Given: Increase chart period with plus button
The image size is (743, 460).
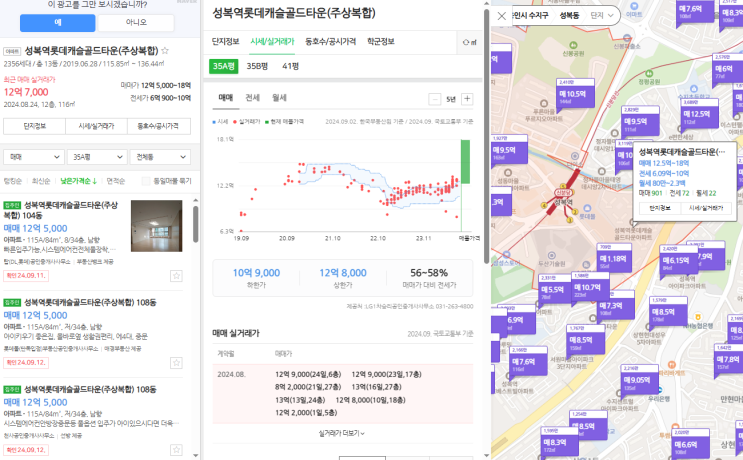Looking at the screenshot, I should click(467, 99).
